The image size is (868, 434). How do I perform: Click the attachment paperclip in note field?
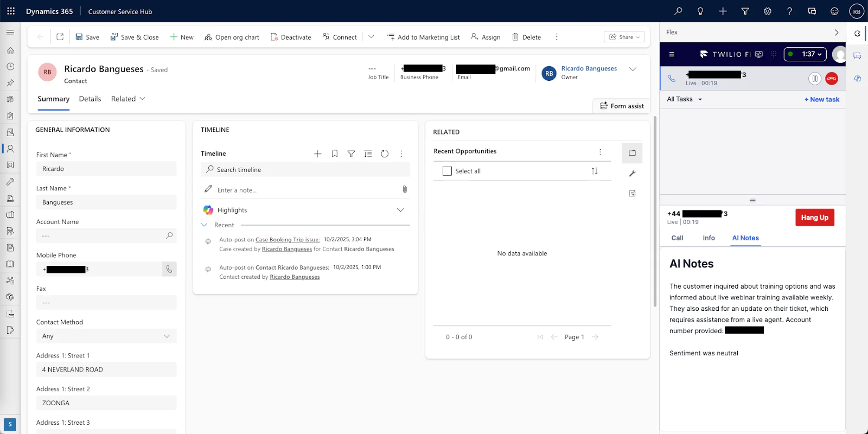point(405,189)
